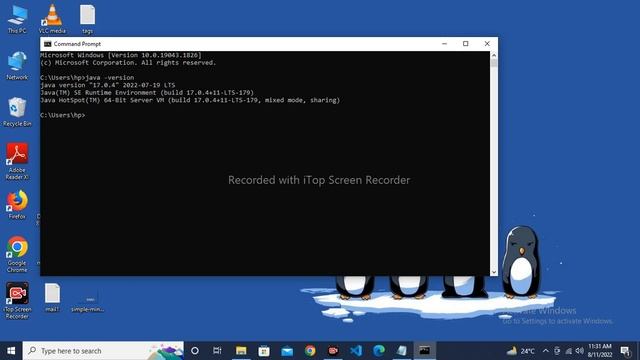This screenshot has width=640, height=360.
Task: Click the 'java -version' command line
Action: pyautogui.click(x=87, y=78)
